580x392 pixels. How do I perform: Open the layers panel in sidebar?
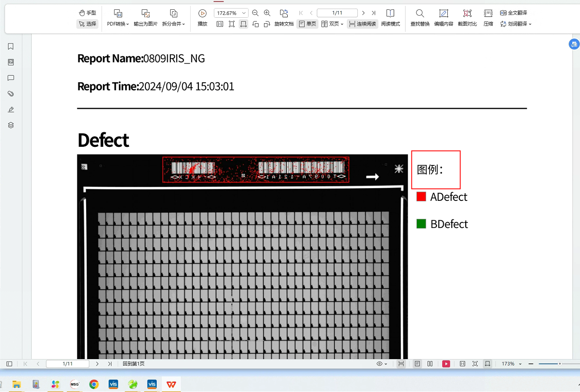[11, 125]
